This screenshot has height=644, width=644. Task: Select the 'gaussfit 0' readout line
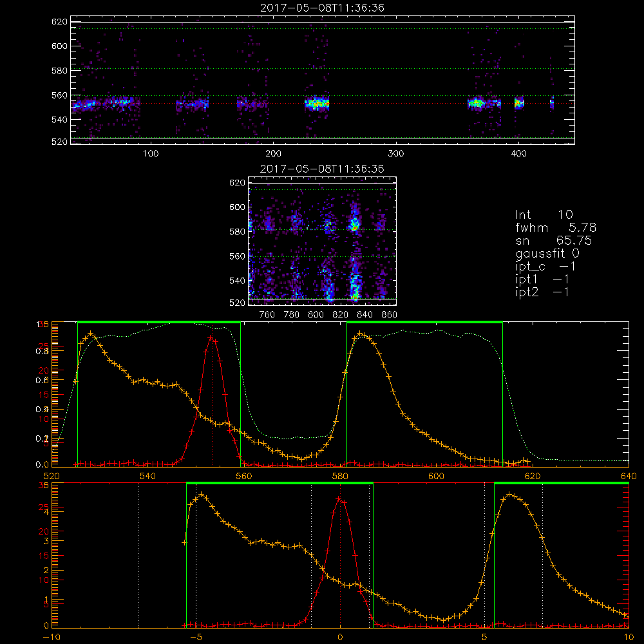pyautogui.click(x=547, y=253)
